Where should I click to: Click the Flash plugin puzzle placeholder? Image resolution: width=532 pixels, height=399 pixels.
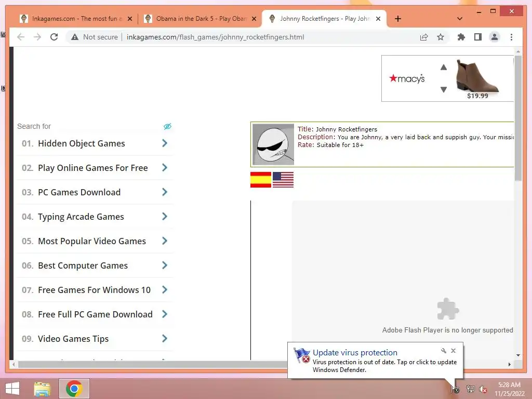[x=448, y=309]
